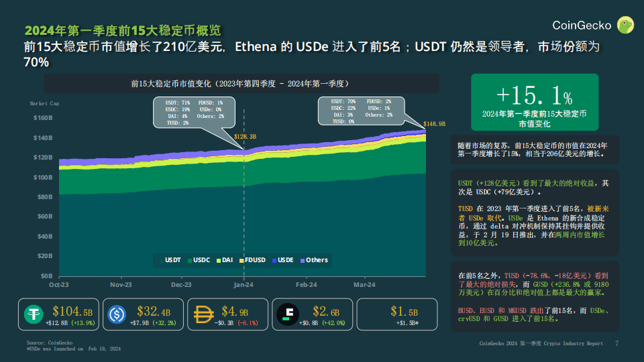Click the $148.9B data label
The width and height of the screenshot is (644, 362).
pyautogui.click(x=434, y=124)
